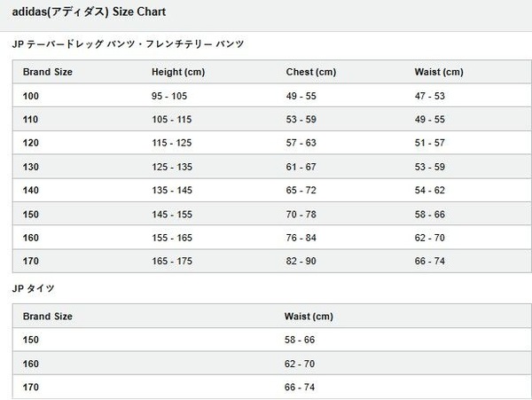Screen dimensions: 532x400
Task: Select brand size 100 row label
Action: (x=30, y=96)
